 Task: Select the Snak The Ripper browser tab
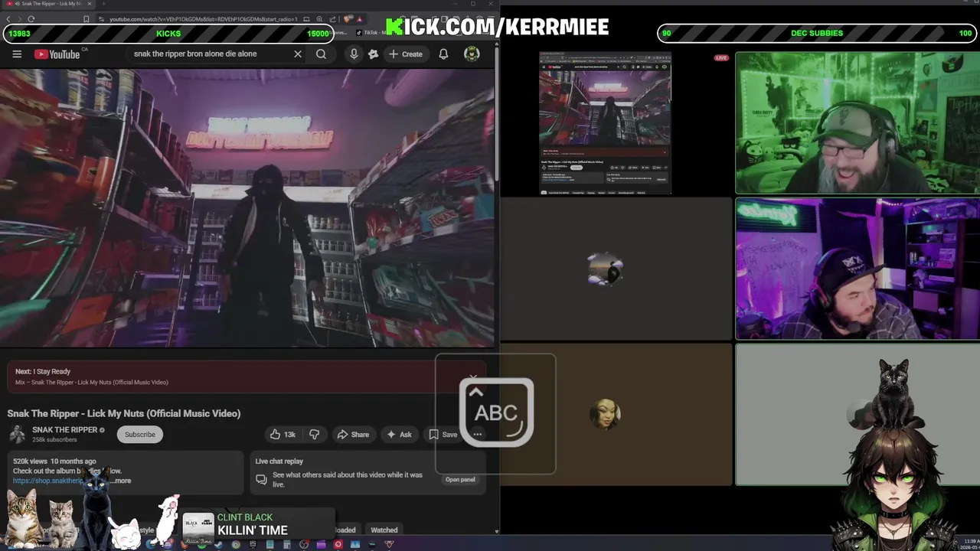pos(47,4)
